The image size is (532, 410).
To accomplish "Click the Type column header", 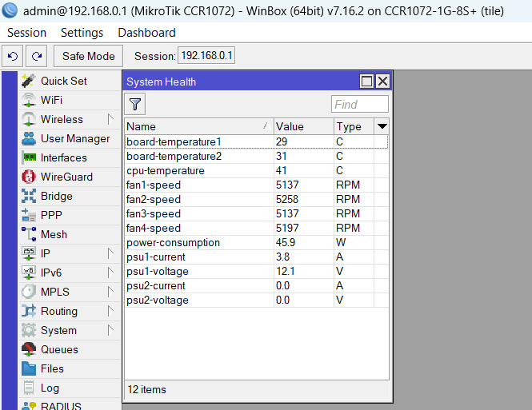I will point(354,126).
